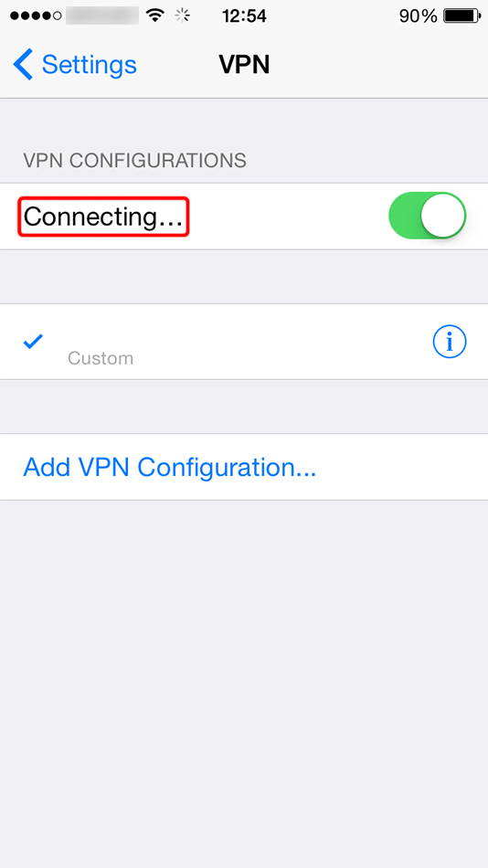The image size is (488, 868).
Task: Tap the VPN page title
Action: [244, 65]
